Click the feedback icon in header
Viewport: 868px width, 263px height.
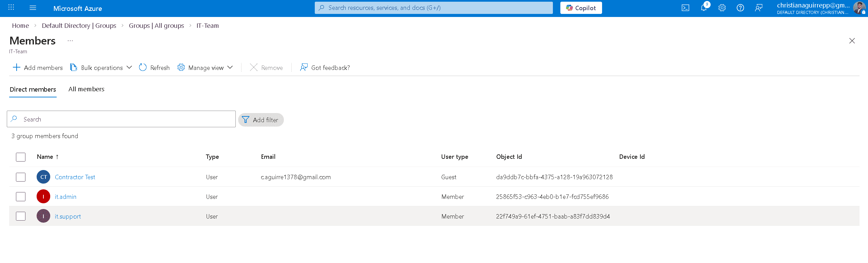(x=758, y=8)
